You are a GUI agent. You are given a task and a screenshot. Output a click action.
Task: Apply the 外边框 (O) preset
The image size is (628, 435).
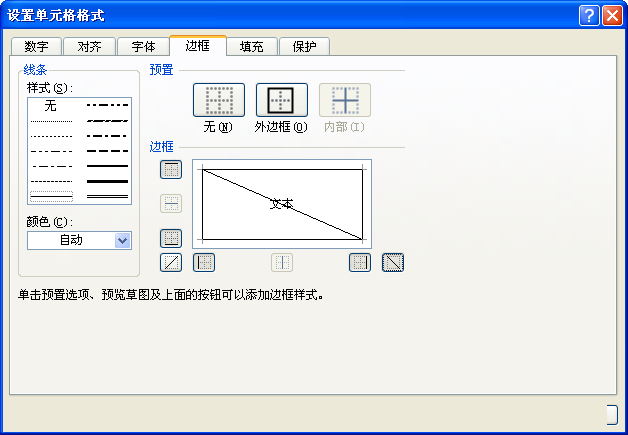(282, 100)
